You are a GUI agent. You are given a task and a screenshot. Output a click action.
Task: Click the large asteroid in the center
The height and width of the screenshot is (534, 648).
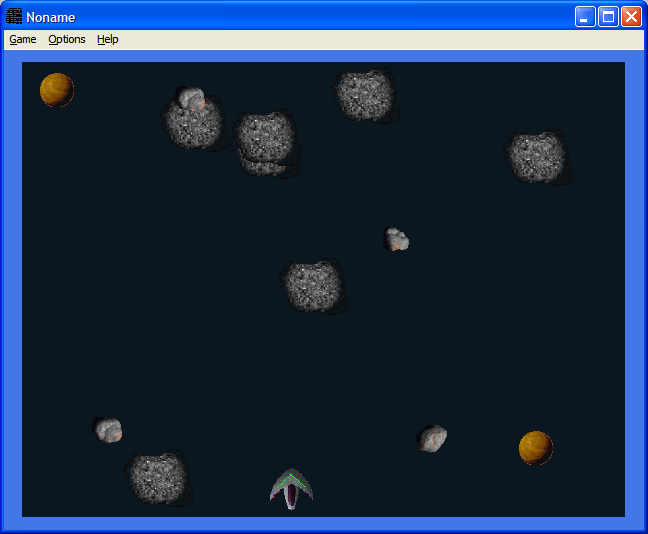point(314,286)
